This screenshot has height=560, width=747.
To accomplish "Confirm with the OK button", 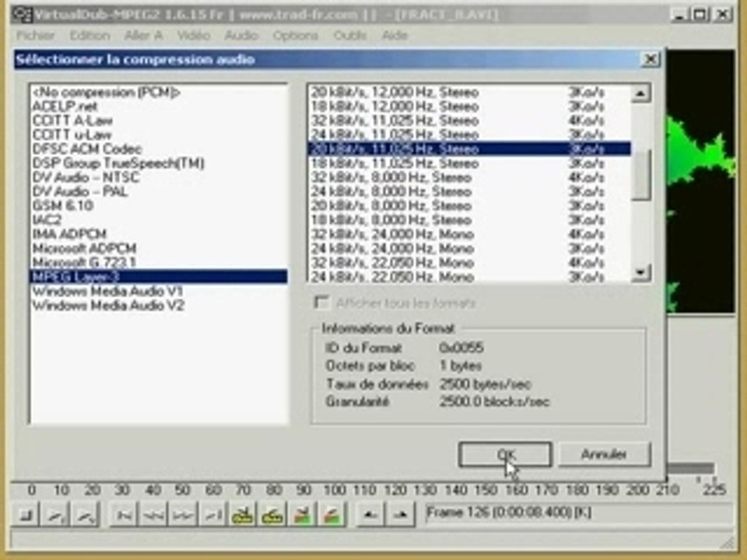I will pyautogui.click(x=505, y=454).
